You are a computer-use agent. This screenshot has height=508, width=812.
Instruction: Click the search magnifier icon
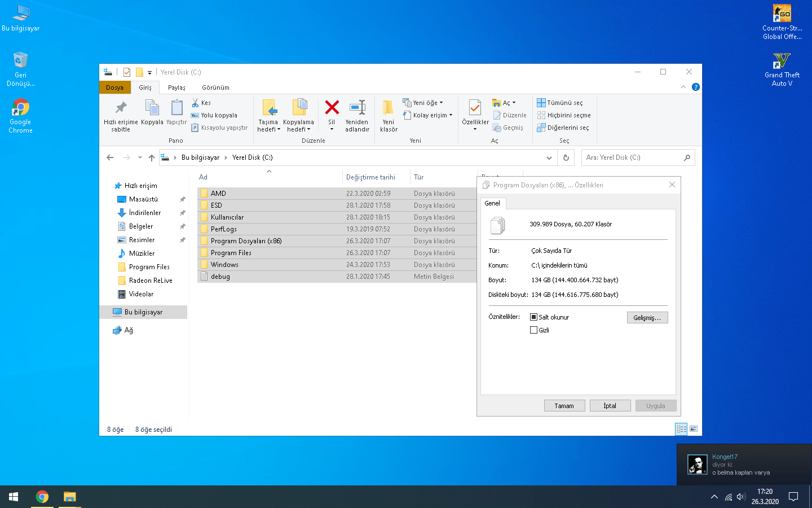click(x=687, y=157)
